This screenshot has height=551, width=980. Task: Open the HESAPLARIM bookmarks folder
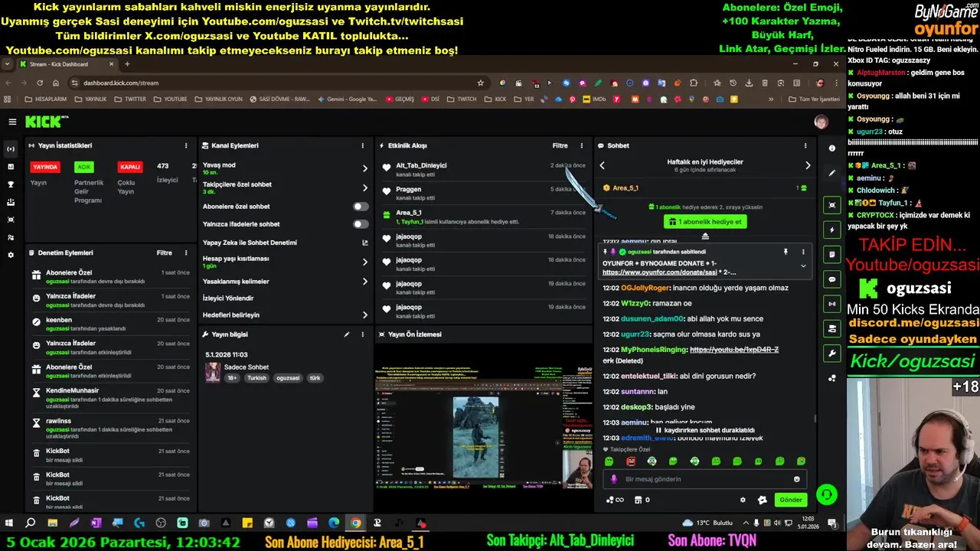click(x=45, y=99)
